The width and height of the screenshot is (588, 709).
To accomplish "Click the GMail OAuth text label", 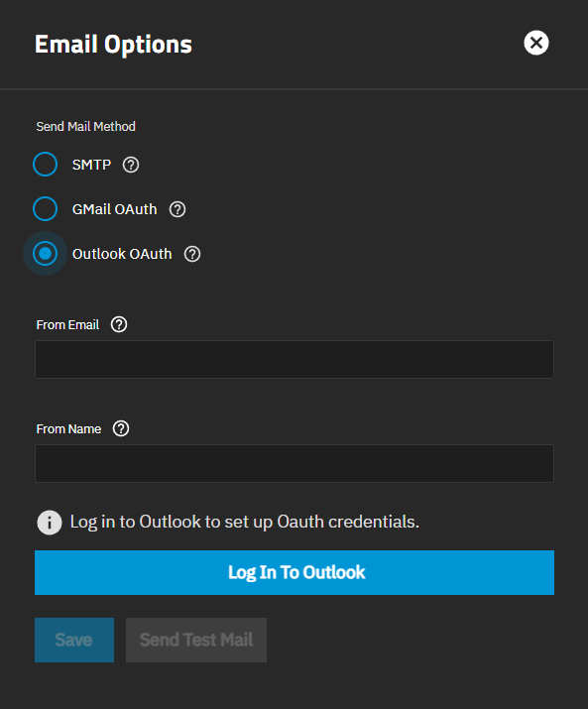I will coord(114,209).
